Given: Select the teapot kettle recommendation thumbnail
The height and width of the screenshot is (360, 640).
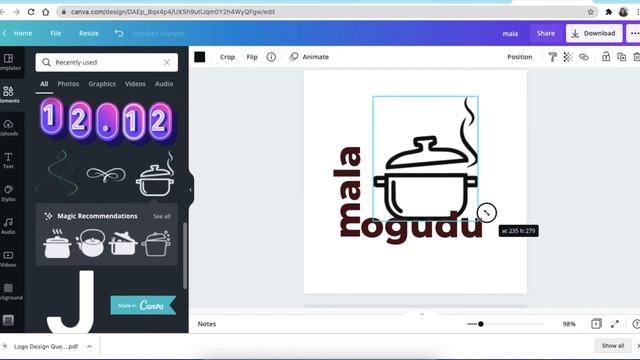Looking at the screenshot, I should click(91, 242).
